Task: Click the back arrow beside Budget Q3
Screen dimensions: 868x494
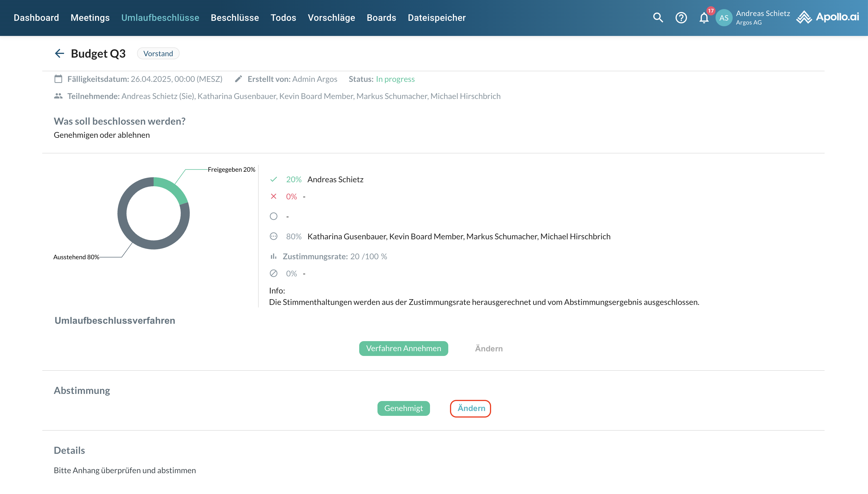Action: pyautogui.click(x=59, y=53)
